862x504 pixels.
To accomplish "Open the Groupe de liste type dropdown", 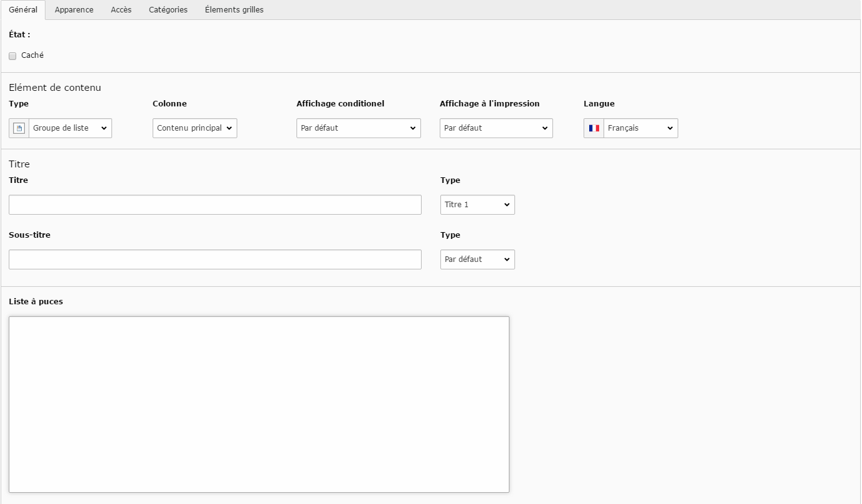I will click(70, 128).
